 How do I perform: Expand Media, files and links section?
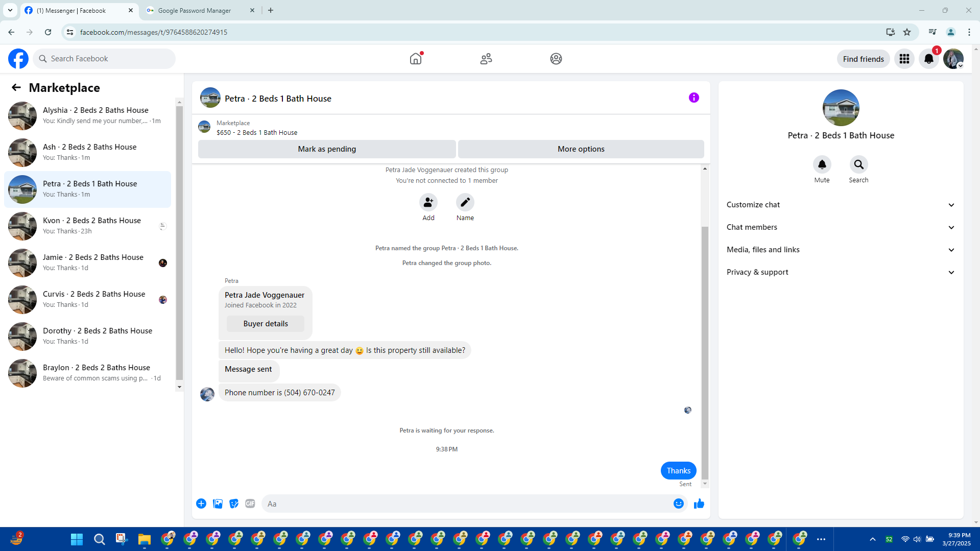coord(841,250)
